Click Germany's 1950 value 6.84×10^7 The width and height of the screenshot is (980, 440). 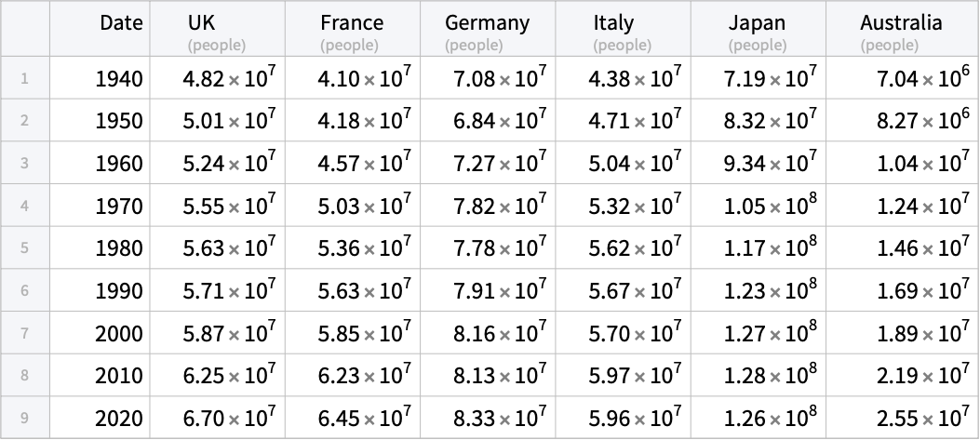pos(488,120)
